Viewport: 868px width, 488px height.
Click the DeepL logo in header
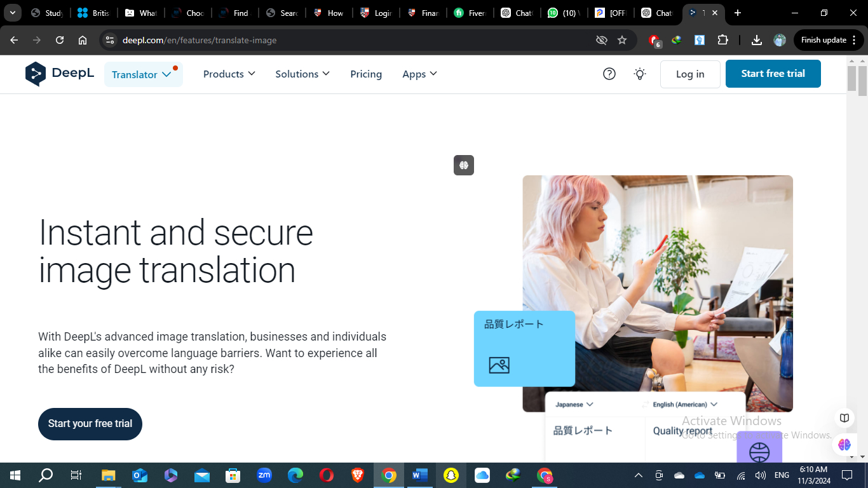pos(59,74)
